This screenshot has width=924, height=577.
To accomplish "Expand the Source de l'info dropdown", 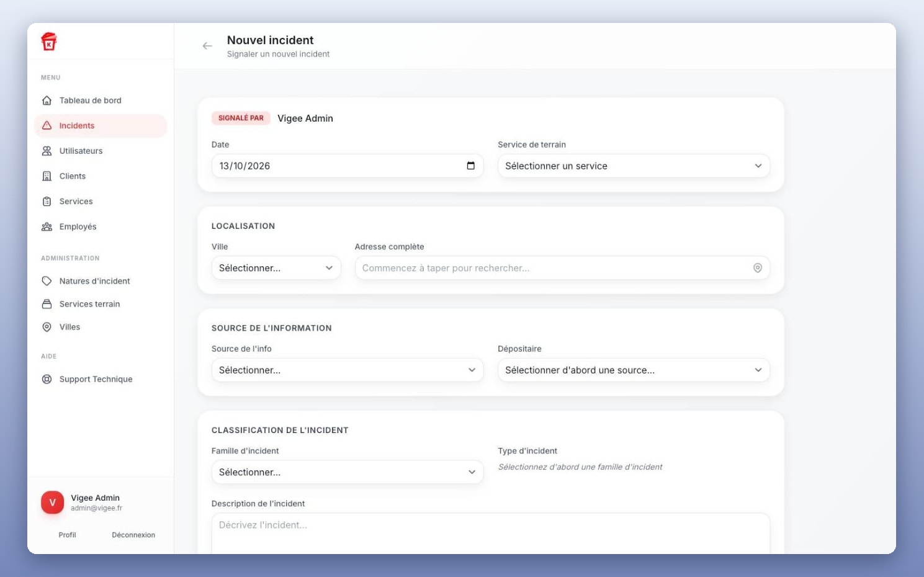I will coord(348,370).
